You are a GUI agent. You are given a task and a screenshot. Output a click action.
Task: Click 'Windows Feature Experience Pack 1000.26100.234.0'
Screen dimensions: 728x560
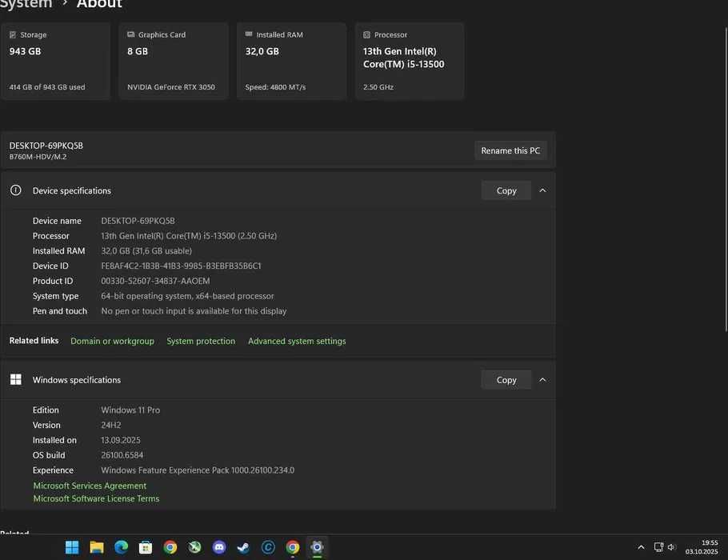[198, 470]
